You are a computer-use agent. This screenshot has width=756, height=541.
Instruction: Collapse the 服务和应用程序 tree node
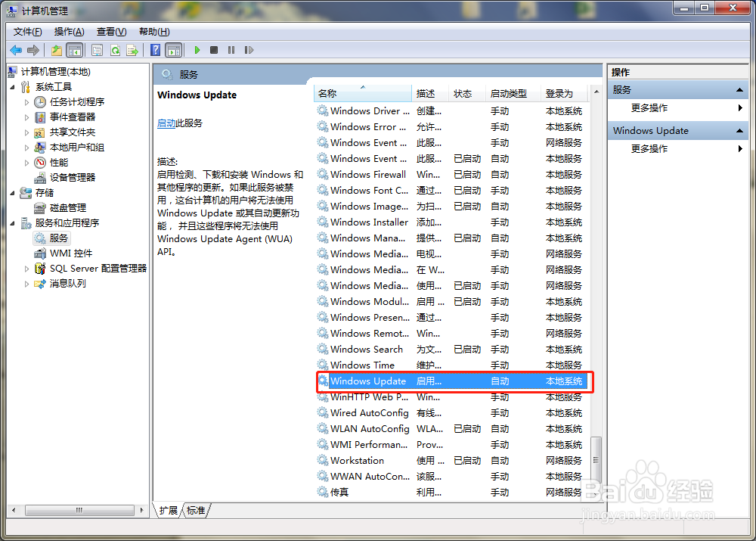(x=13, y=223)
